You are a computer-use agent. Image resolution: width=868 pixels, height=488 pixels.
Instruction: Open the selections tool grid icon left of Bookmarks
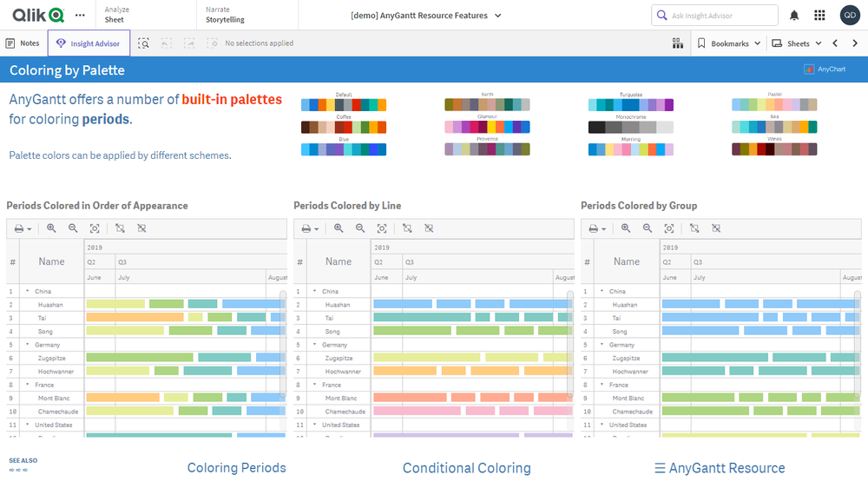(678, 43)
